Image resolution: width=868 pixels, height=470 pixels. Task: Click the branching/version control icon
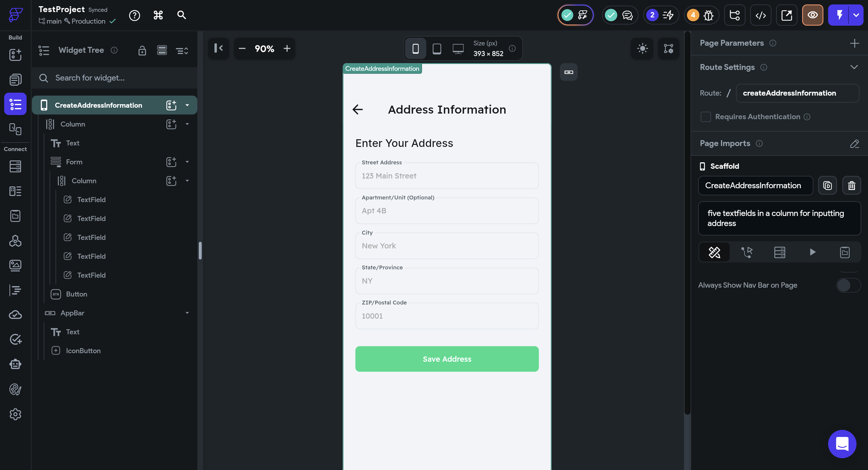click(x=734, y=15)
